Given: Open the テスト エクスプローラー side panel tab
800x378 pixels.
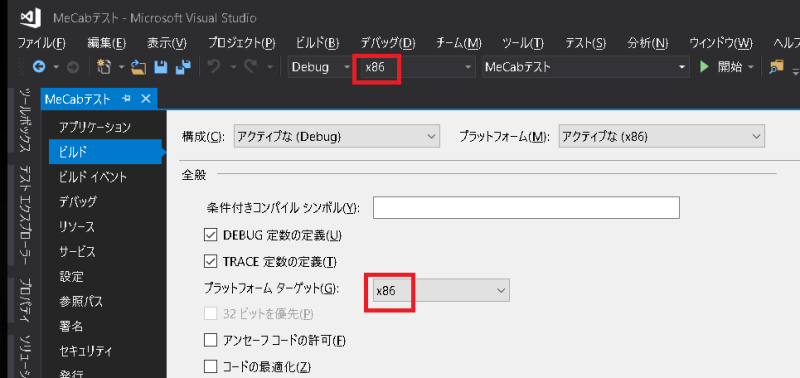Looking at the screenshot, I should 25,216.
